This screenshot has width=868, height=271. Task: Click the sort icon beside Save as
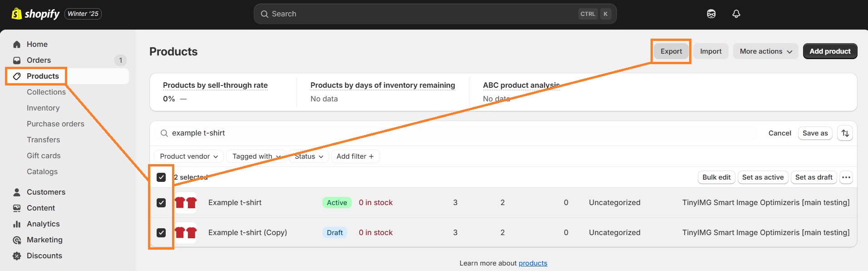845,133
